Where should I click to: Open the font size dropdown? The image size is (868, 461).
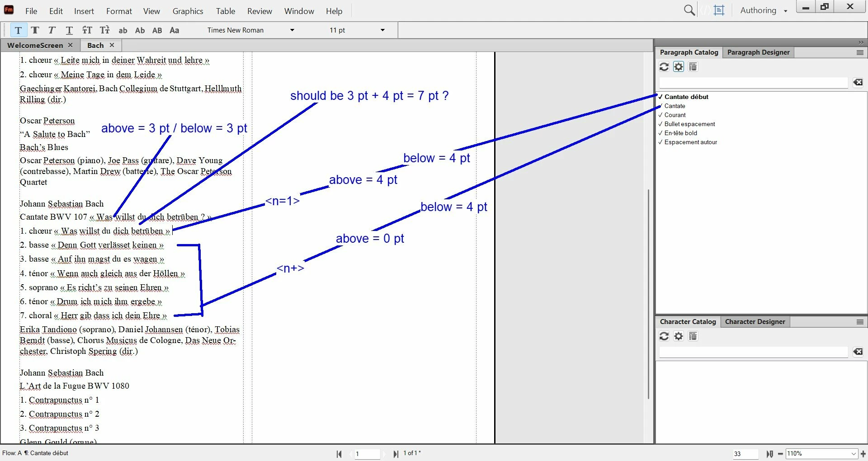(382, 30)
